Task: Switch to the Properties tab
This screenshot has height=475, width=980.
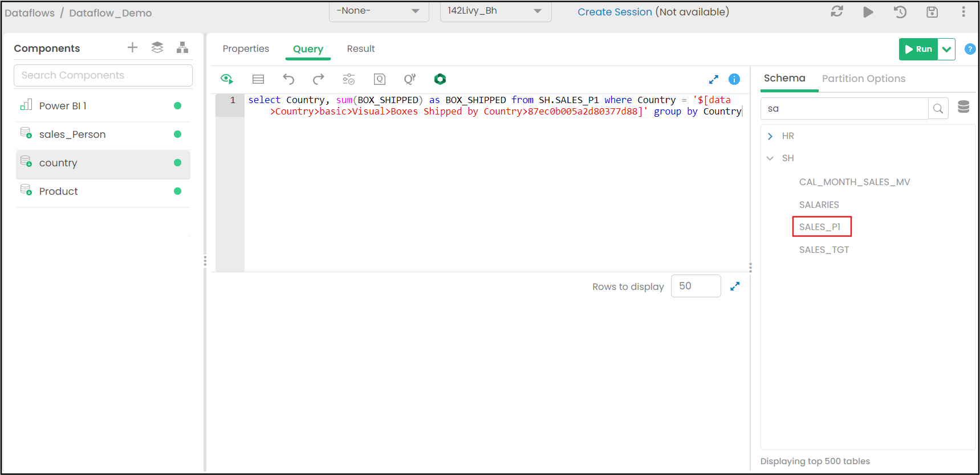Action: [246, 49]
